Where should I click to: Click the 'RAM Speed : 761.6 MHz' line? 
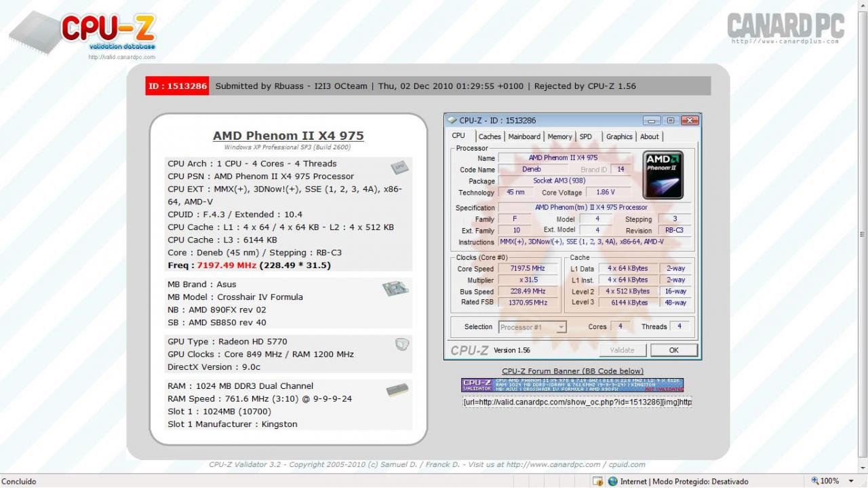260,399
